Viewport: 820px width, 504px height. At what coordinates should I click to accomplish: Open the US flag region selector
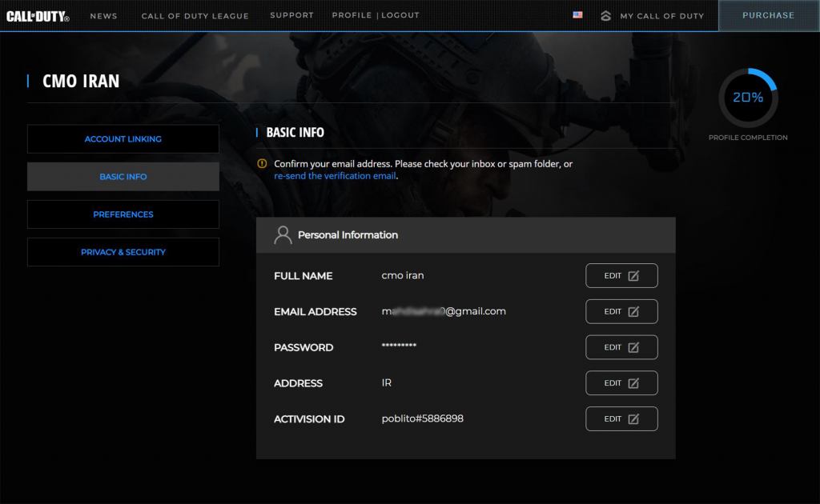(577, 15)
